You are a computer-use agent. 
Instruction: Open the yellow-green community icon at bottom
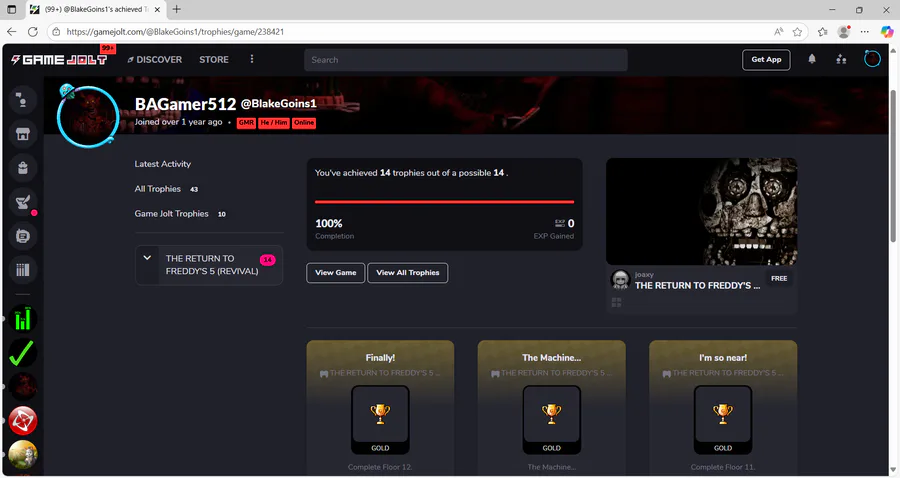(22, 455)
